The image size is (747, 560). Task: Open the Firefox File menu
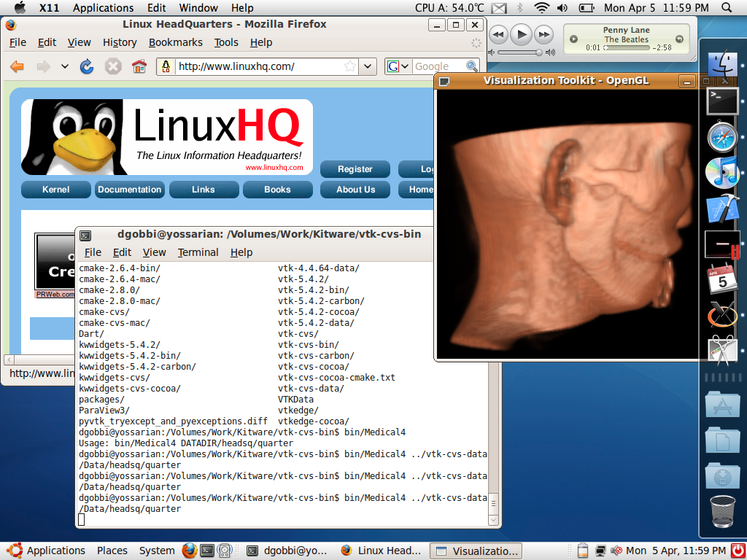tap(18, 42)
